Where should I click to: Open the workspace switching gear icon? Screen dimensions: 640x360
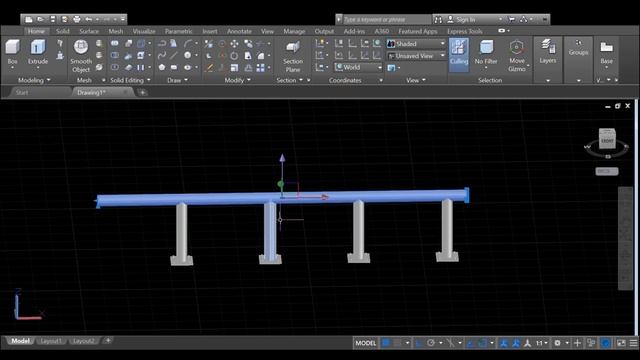[x=557, y=343]
